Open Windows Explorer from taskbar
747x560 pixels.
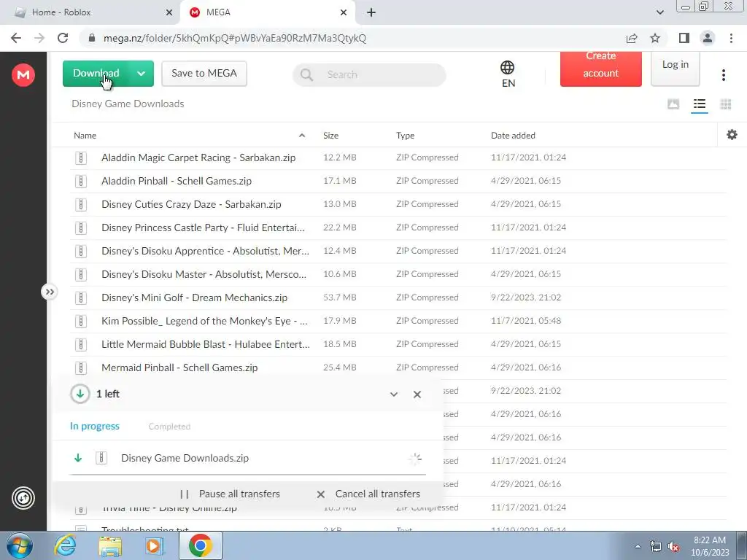pos(110,545)
